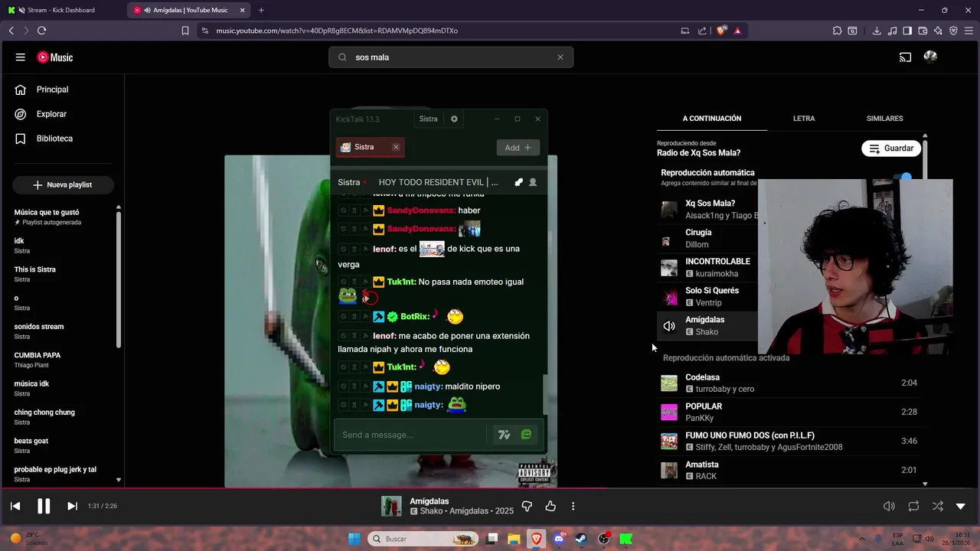Open browser extensions puzzle icon
980x551 pixels.
click(x=837, y=31)
